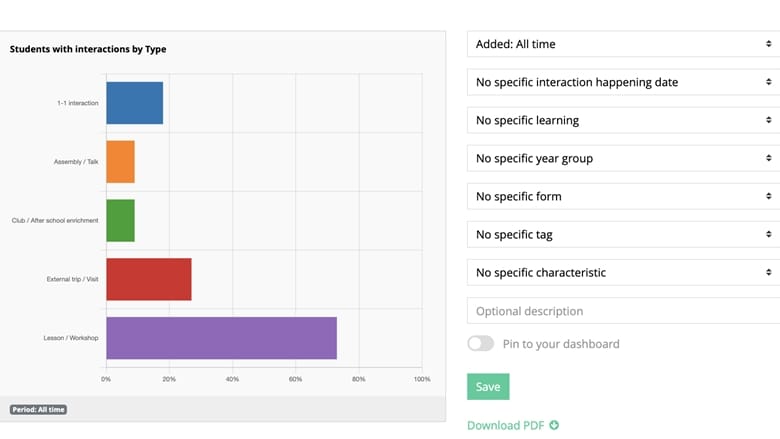Expand the interaction happening date dropdown
This screenshot has height=439, width=780.
pos(622,82)
